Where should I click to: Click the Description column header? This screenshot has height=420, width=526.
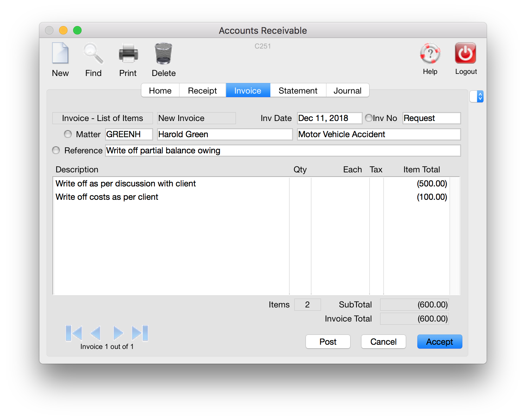coord(77,170)
